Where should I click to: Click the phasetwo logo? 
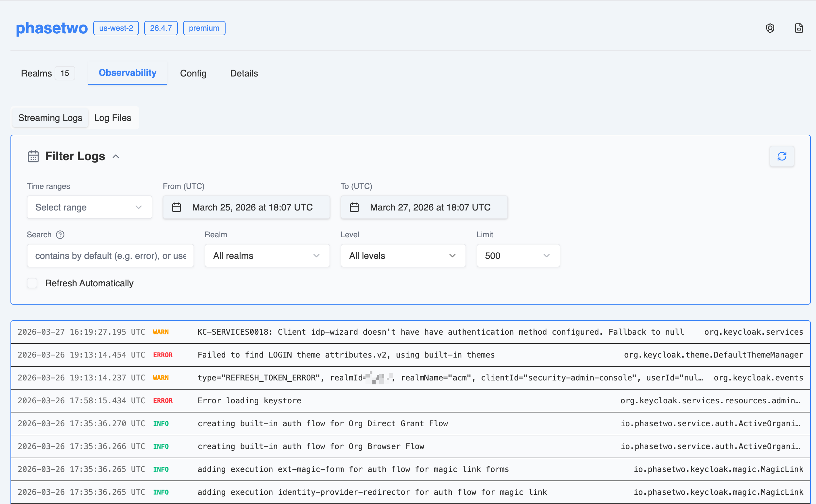coord(52,28)
